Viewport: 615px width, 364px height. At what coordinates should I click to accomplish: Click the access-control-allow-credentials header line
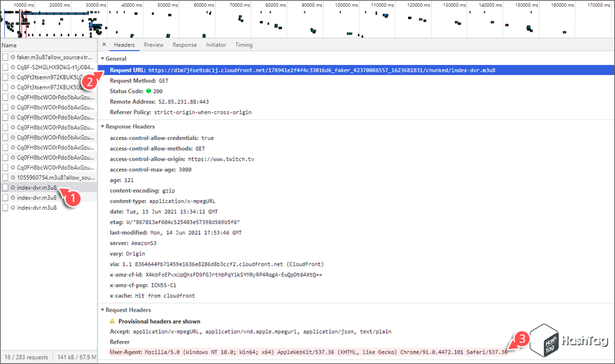coord(161,138)
